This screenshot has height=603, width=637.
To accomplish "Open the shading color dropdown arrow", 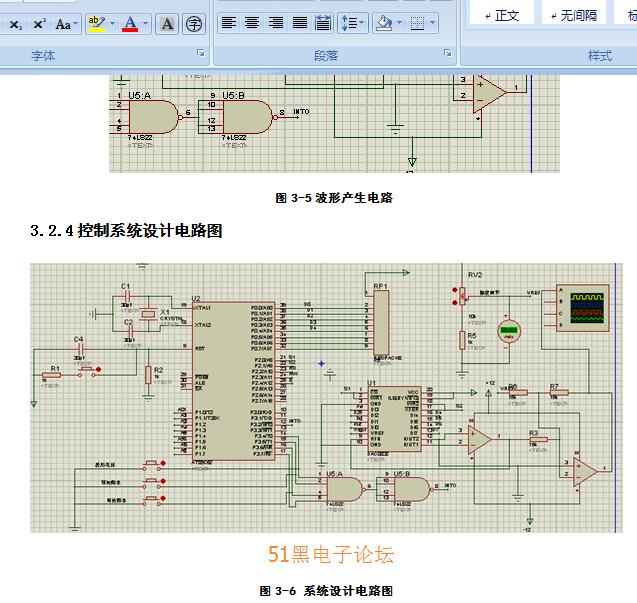I will (400, 23).
